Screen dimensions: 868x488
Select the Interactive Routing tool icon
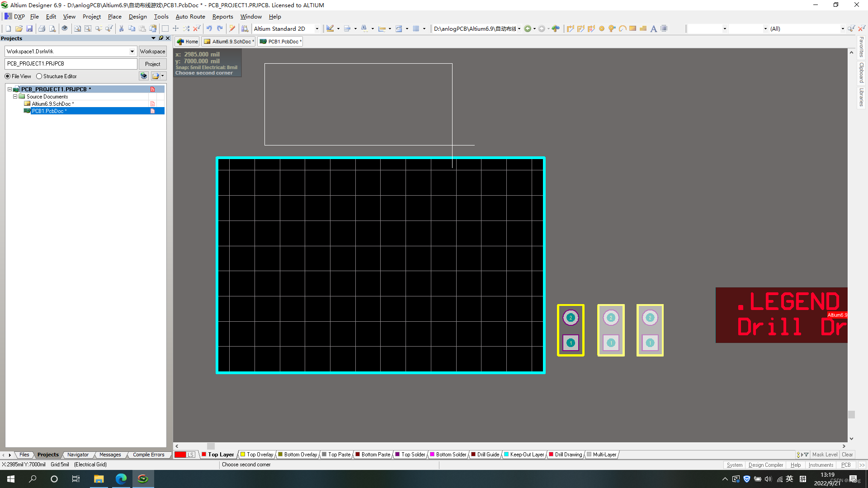pos(571,28)
